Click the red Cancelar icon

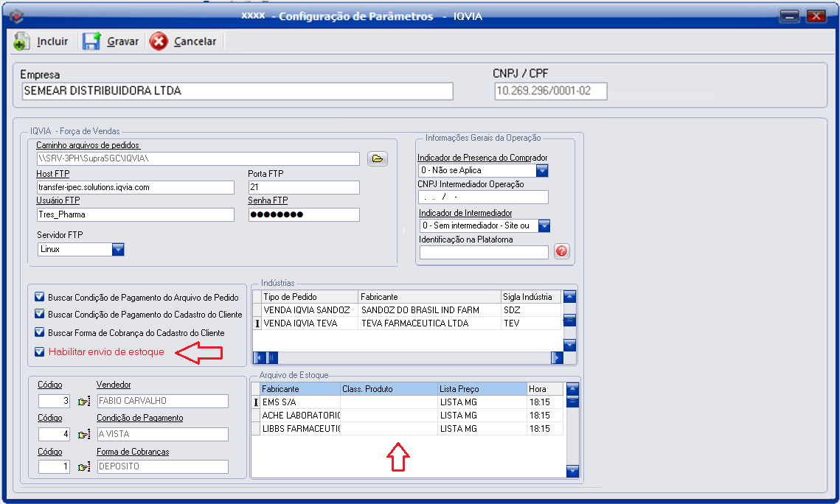click(x=159, y=41)
